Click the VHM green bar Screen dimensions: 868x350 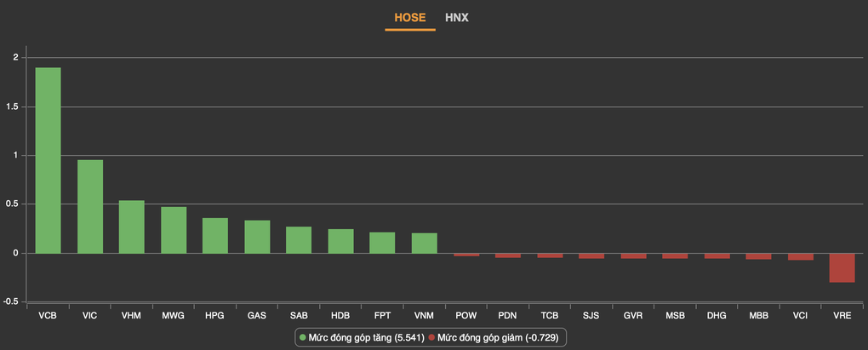tap(132, 227)
